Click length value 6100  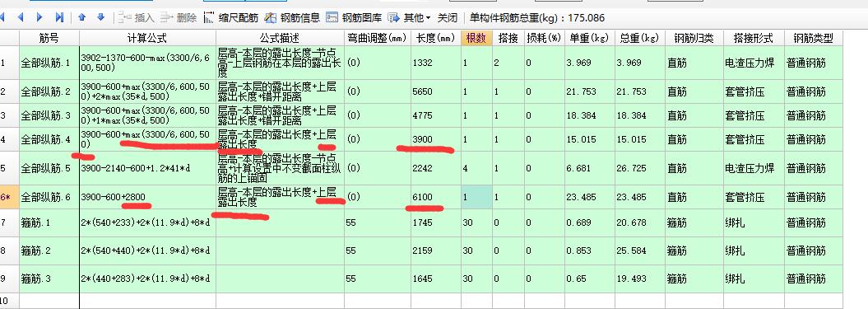[436, 197]
